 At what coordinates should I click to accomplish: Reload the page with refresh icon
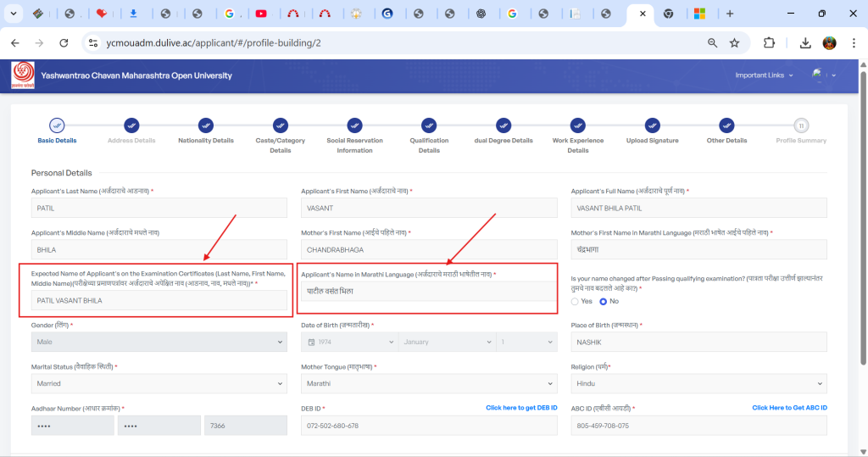tap(64, 42)
